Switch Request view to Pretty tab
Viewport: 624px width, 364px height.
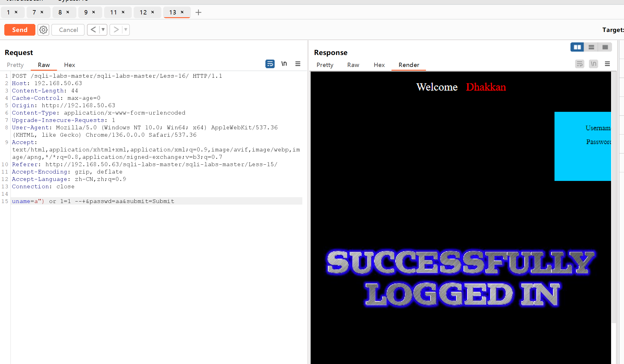pyautogui.click(x=15, y=65)
